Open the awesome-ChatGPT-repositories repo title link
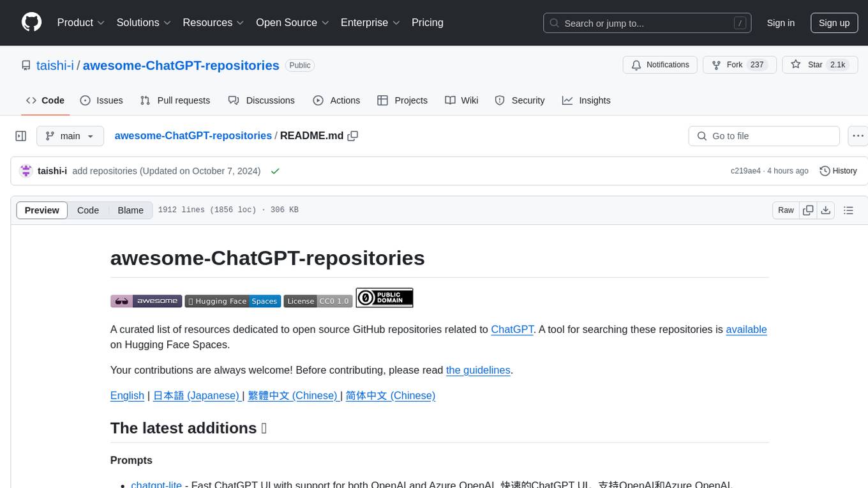The height and width of the screenshot is (488, 868). [x=181, y=65]
